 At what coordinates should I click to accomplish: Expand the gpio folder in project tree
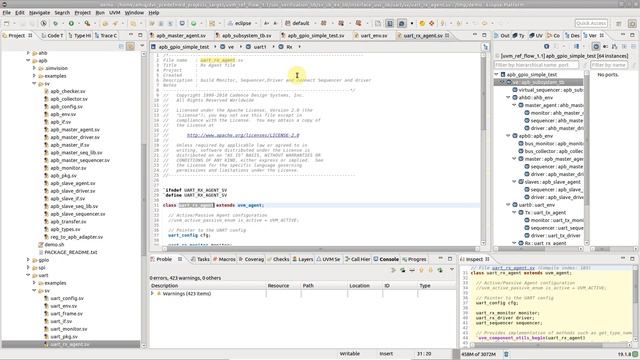click(28, 260)
